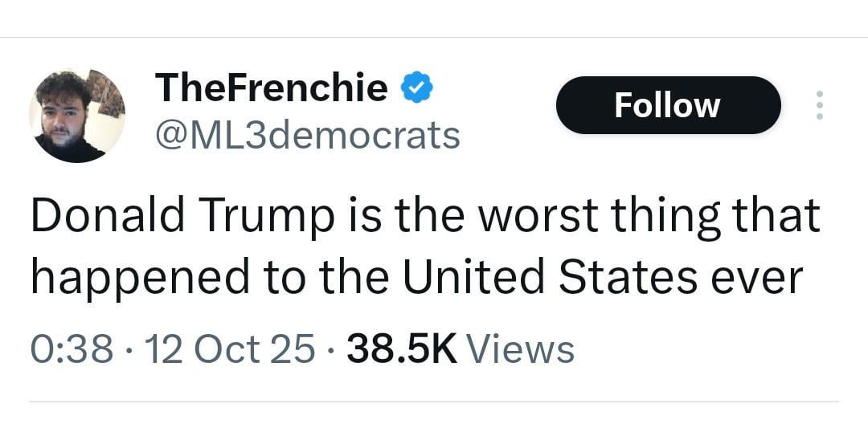The image size is (868, 436).
Task: Click the Views label text
Action: click(x=521, y=349)
